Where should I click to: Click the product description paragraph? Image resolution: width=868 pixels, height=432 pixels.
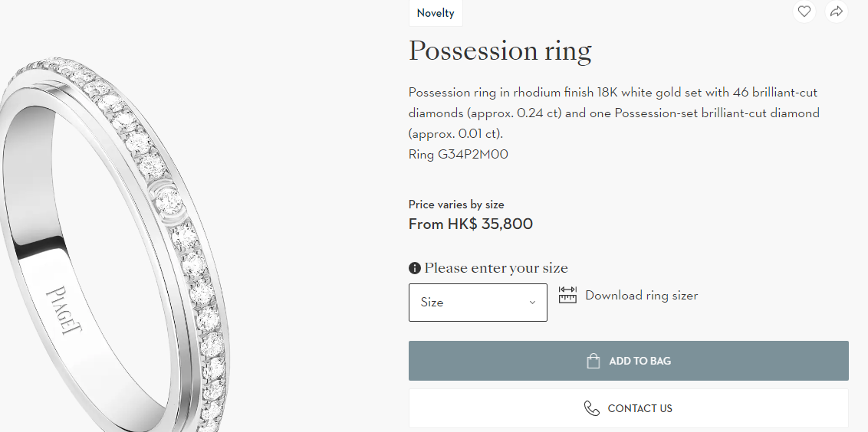[613, 113]
